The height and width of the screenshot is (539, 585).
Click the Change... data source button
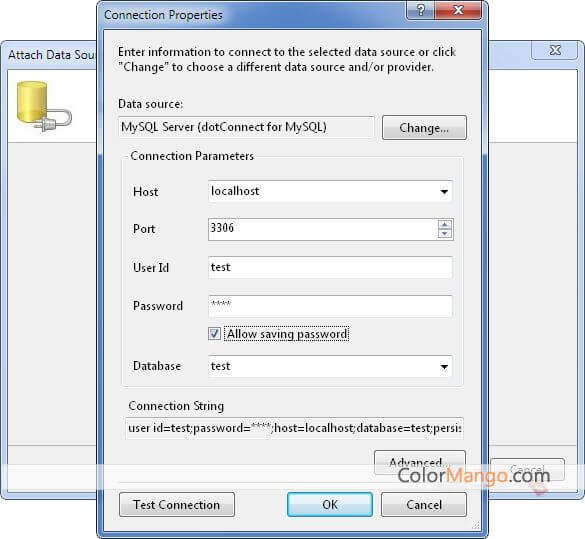point(424,128)
